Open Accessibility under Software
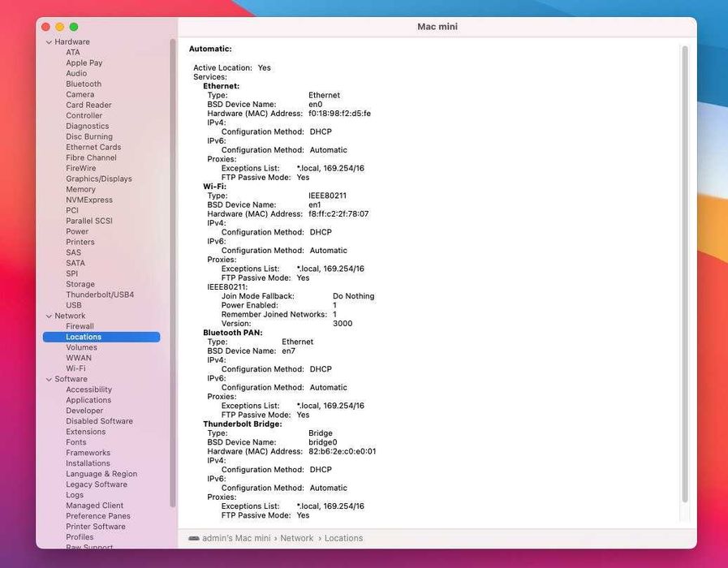The width and height of the screenshot is (728, 568). 88,389
